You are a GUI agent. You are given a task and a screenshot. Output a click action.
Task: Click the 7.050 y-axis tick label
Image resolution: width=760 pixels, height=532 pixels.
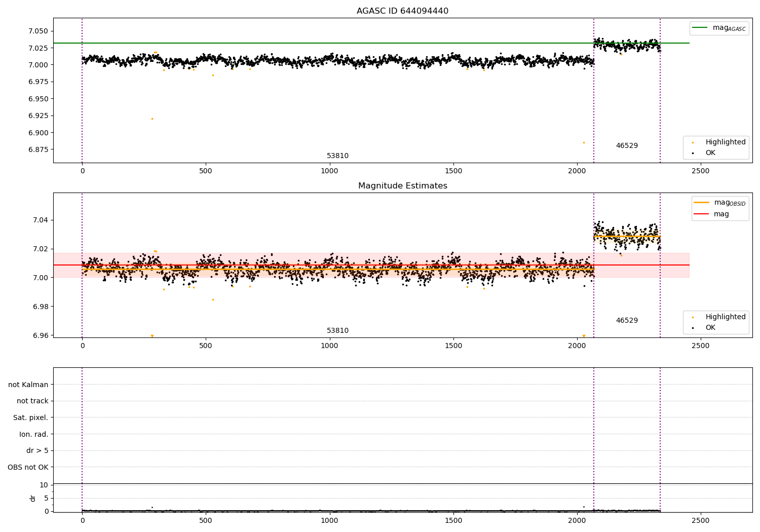coord(37,31)
